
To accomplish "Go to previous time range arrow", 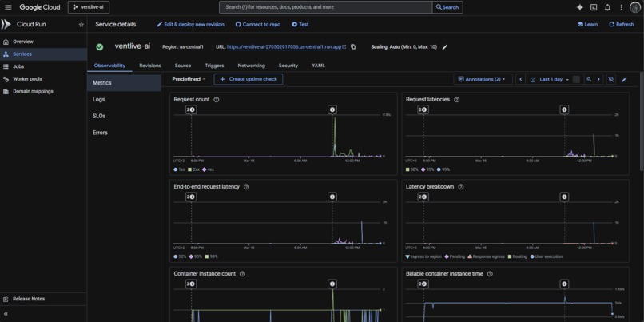I will [521, 79].
